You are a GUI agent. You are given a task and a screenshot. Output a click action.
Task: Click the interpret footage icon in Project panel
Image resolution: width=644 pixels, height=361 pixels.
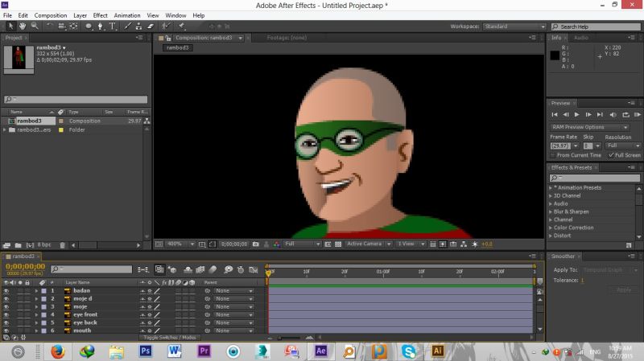click(x=6, y=245)
